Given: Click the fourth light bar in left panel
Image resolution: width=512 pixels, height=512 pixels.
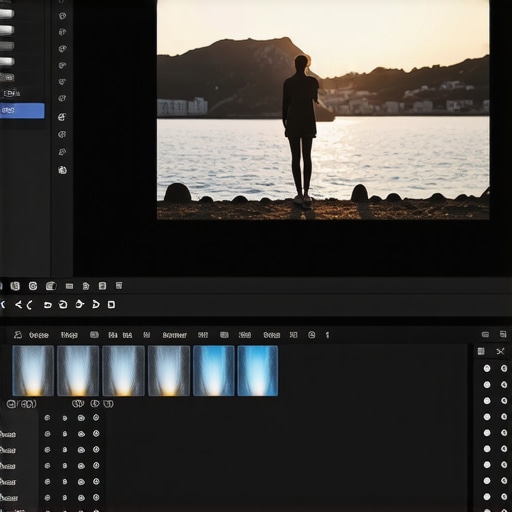Looking at the screenshot, I should point(7,61).
